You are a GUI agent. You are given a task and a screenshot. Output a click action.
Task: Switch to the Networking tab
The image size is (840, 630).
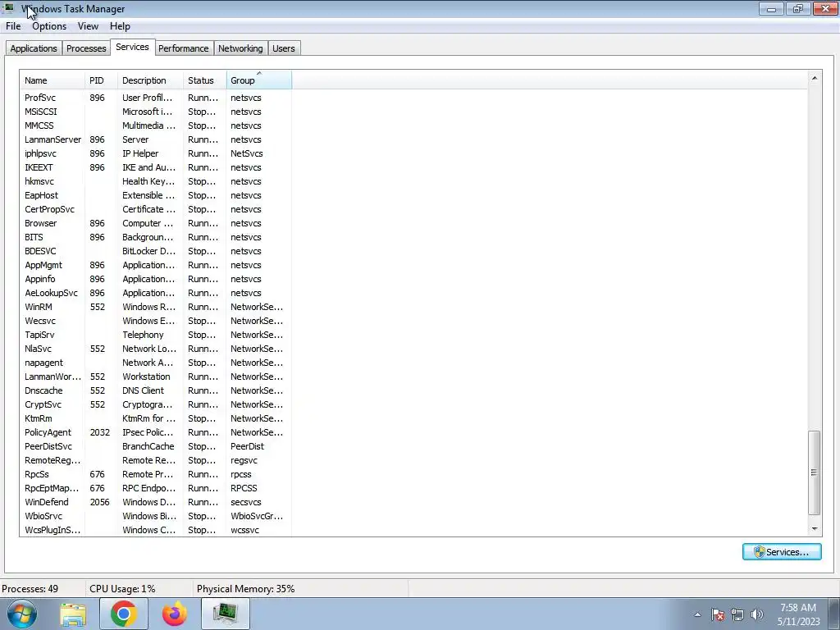240,48
